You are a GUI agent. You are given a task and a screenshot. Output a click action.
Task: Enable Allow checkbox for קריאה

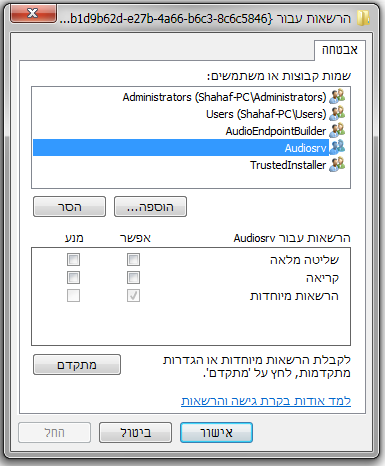click(x=133, y=277)
